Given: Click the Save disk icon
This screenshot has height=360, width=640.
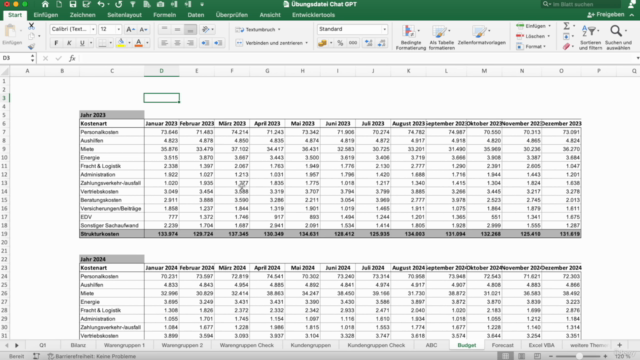Looking at the screenshot, I should [x=73, y=4].
